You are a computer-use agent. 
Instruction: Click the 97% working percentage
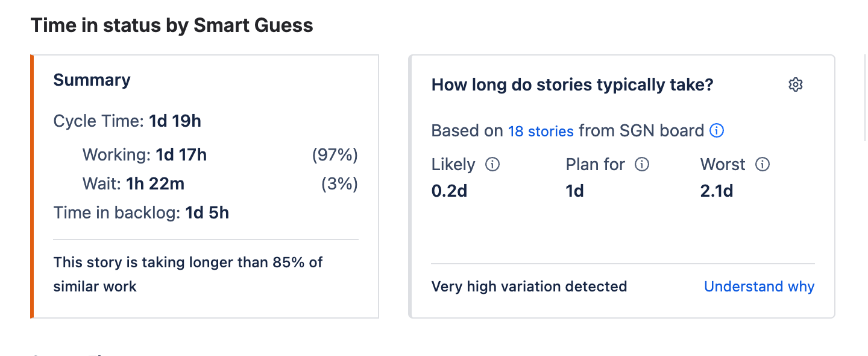[x=335, y=155]
